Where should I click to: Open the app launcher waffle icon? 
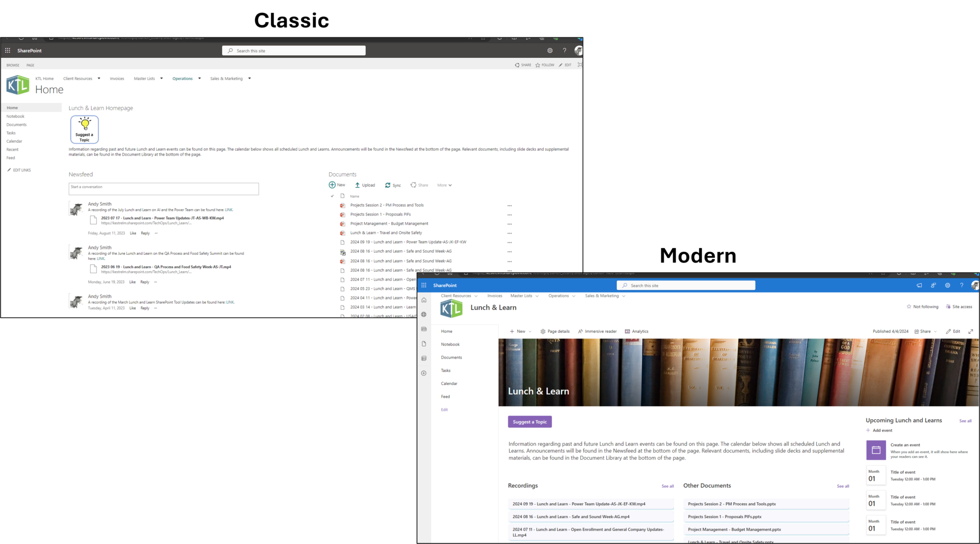[7, 50]
